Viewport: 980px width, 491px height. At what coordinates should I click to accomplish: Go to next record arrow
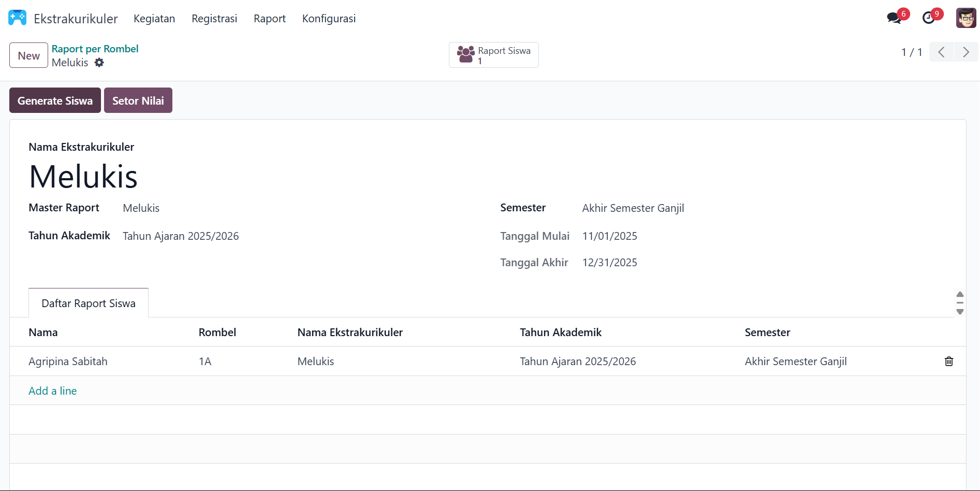click(x=966, y=52)
